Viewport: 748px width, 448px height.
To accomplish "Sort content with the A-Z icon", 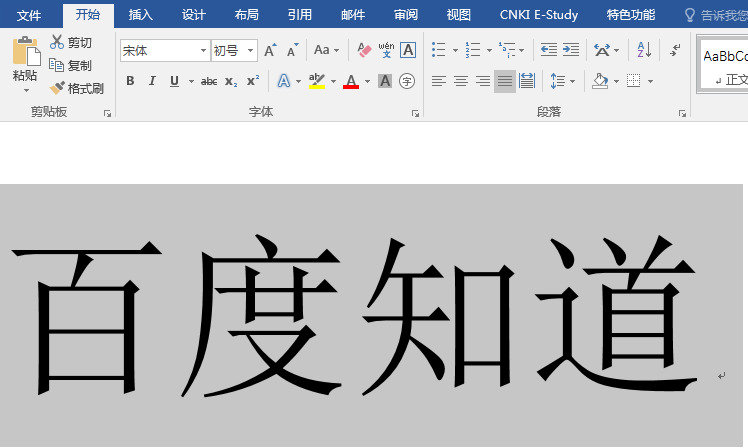I will pyautogui.click(x=644, y=50).
